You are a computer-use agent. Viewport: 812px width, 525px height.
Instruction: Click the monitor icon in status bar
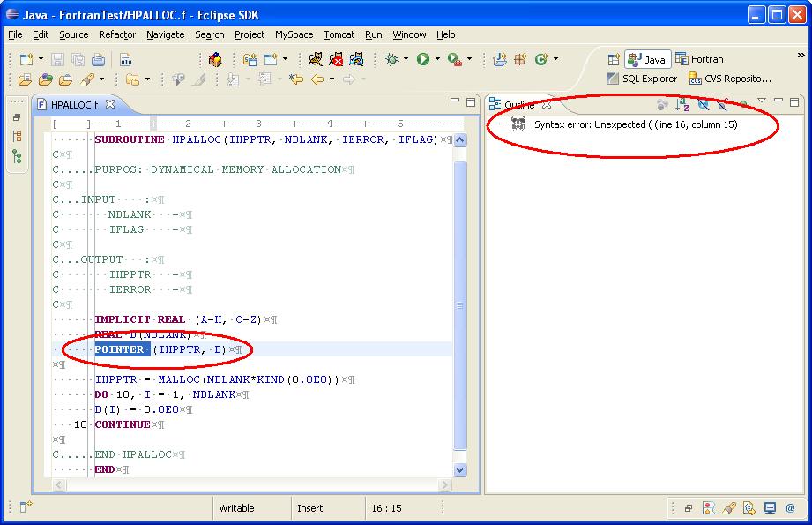coord(770,508)
